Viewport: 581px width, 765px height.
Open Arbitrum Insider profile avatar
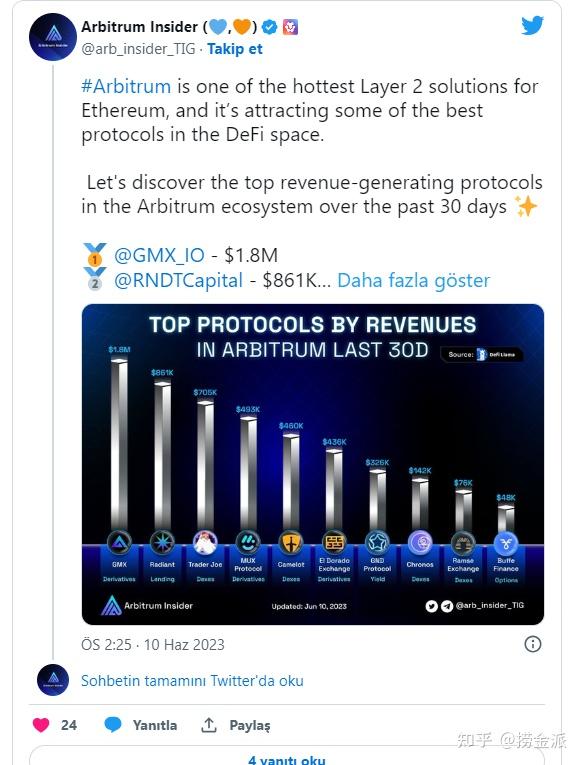click(x=53, y=37)
